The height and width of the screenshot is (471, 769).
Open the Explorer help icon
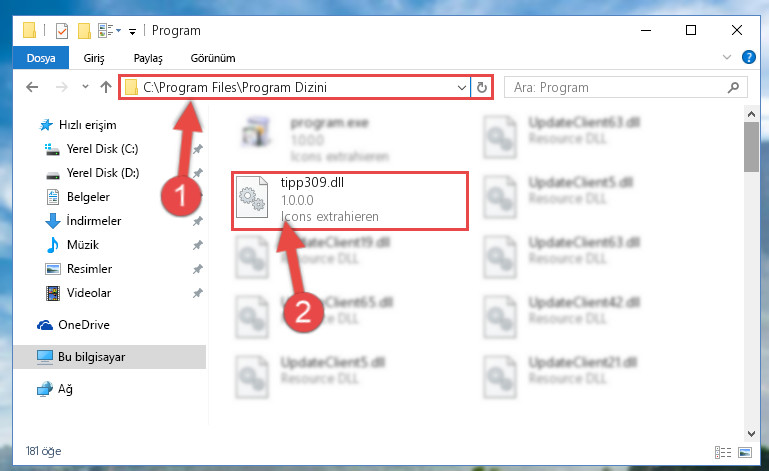click(748, 57)
